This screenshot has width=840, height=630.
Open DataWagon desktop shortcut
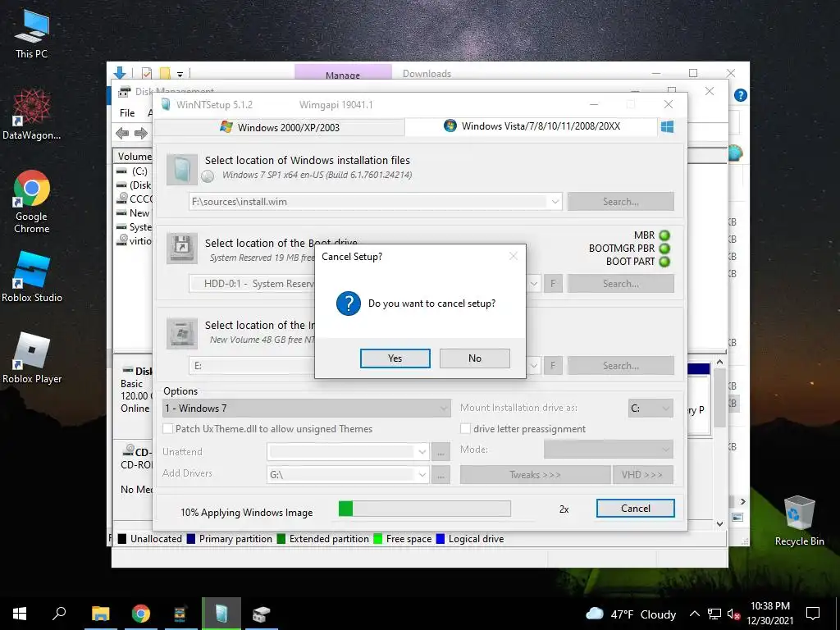(32, 115)
